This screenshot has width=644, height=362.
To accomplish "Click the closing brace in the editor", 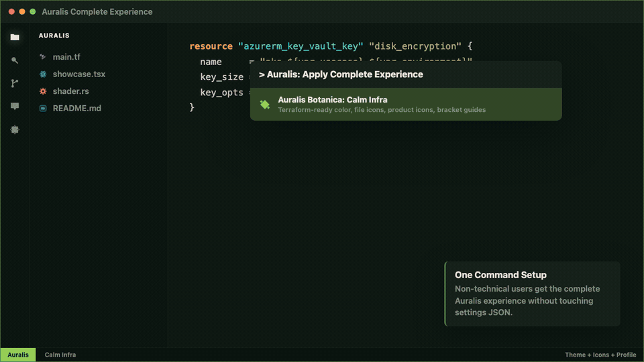I will (192, 107).
